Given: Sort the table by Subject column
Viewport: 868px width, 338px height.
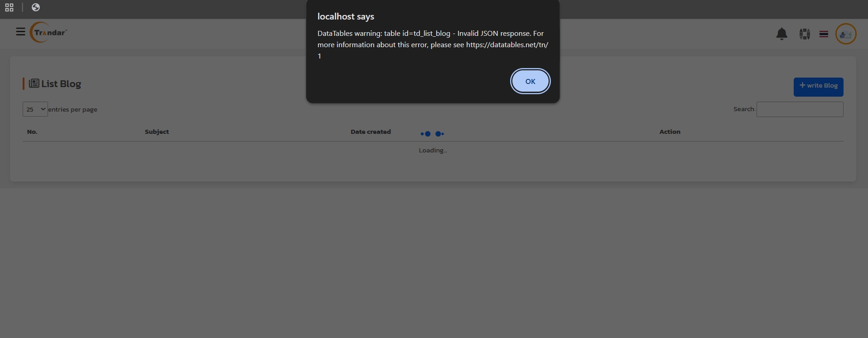Looking at the screenshot, I should tap(157, 132).
